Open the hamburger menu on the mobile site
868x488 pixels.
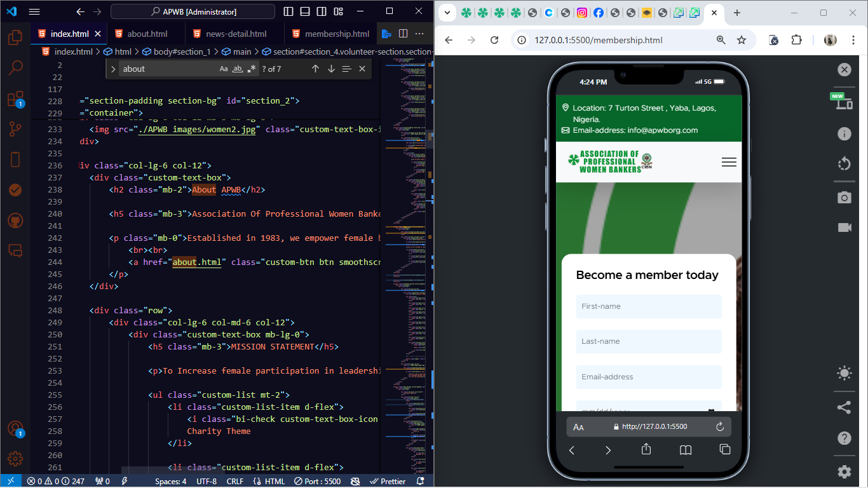(729, 162)
